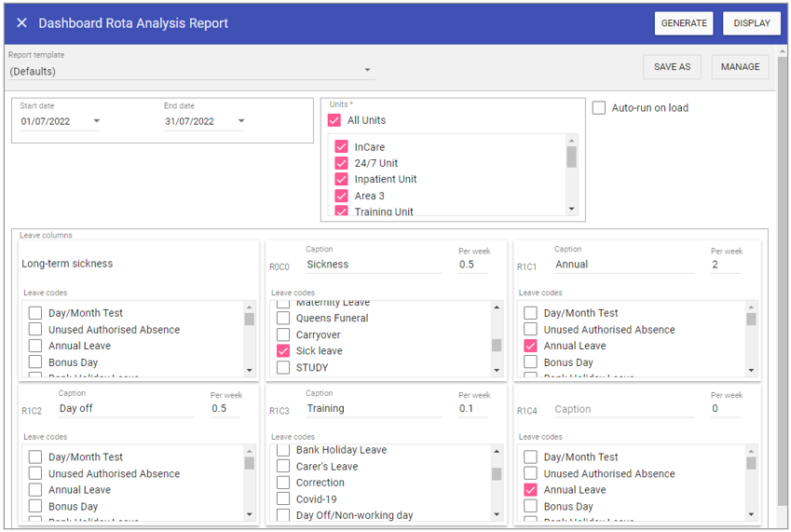Edit the Sickness caption field

[374, 265]
